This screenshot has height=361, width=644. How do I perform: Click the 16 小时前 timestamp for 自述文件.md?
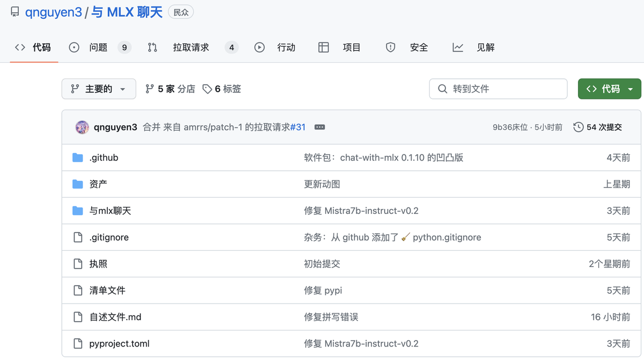[x=611, y=317]
